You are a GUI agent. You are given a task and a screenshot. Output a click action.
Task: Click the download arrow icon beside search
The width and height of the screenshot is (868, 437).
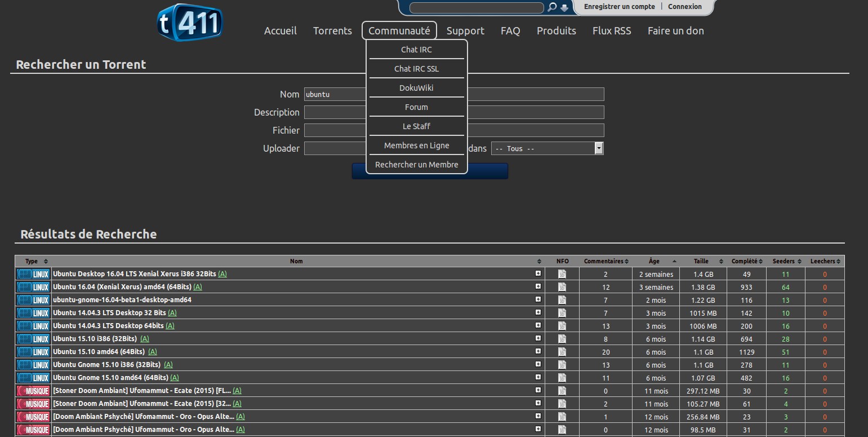pyautogui.click(x=564, y=8)
